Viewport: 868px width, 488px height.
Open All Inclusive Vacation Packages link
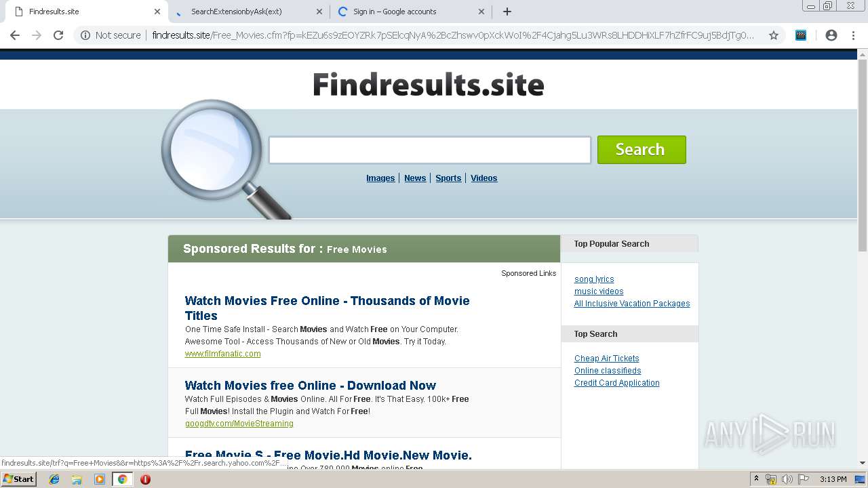click(632, 304)
